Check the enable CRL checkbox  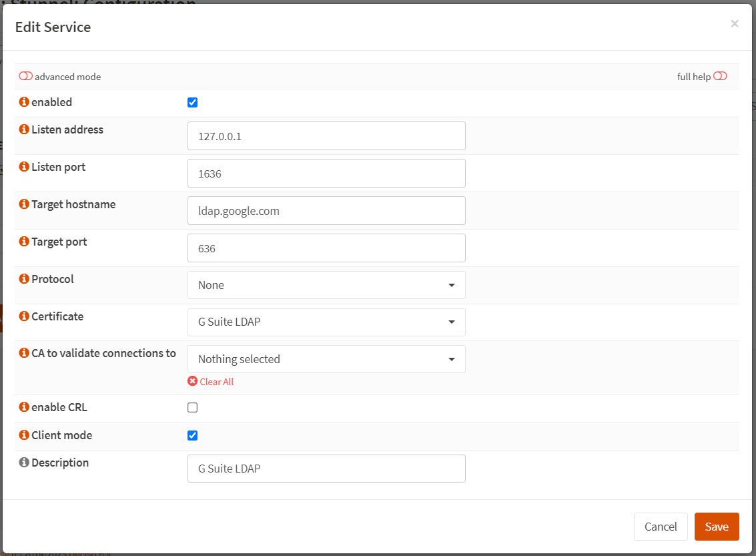tap(192, 407)
